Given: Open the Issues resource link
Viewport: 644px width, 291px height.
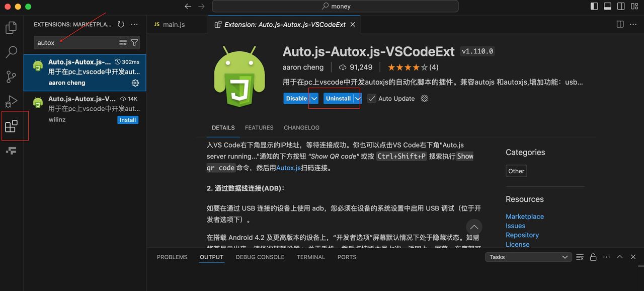Looking at the screenshot, I should (x=515, y=226).
